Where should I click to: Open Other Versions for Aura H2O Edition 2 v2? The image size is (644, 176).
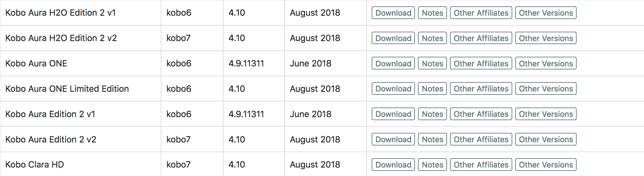(x=546, y=38)
